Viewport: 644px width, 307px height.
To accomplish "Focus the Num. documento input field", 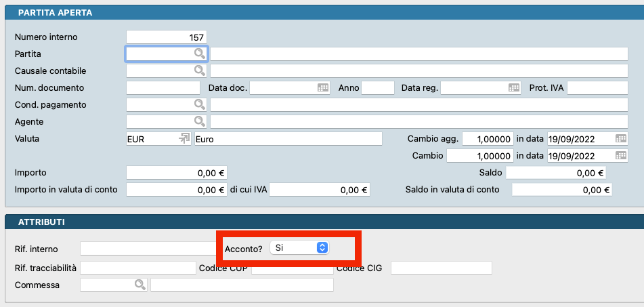I will [163, 87].
